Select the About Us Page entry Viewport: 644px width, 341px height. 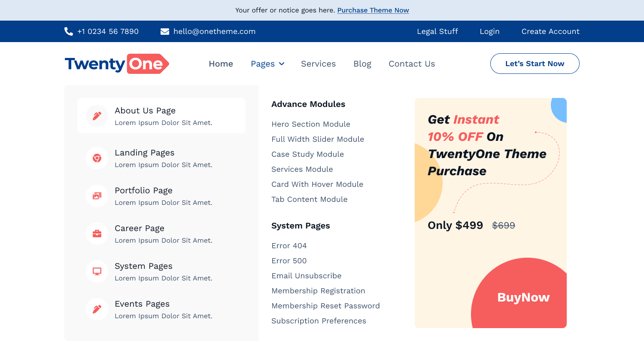161,116
